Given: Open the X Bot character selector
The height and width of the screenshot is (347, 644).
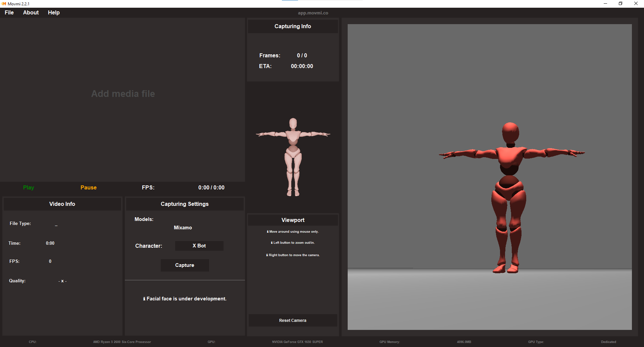Looking at the screenshot, I should point(199,246).
